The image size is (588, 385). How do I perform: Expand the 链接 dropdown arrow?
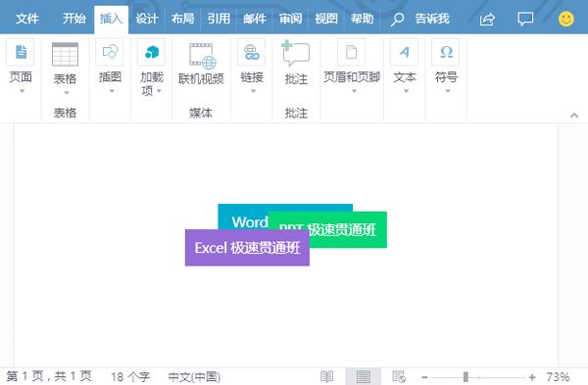253,91
